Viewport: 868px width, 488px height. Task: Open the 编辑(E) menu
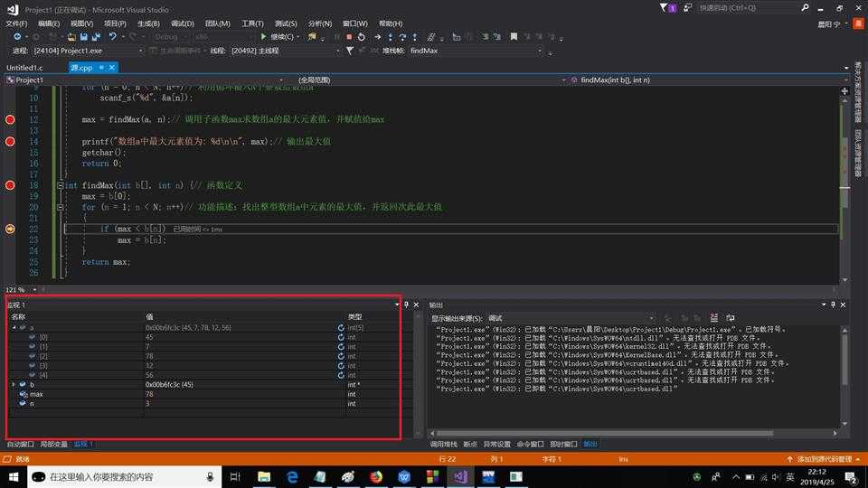tap(49, 23)
